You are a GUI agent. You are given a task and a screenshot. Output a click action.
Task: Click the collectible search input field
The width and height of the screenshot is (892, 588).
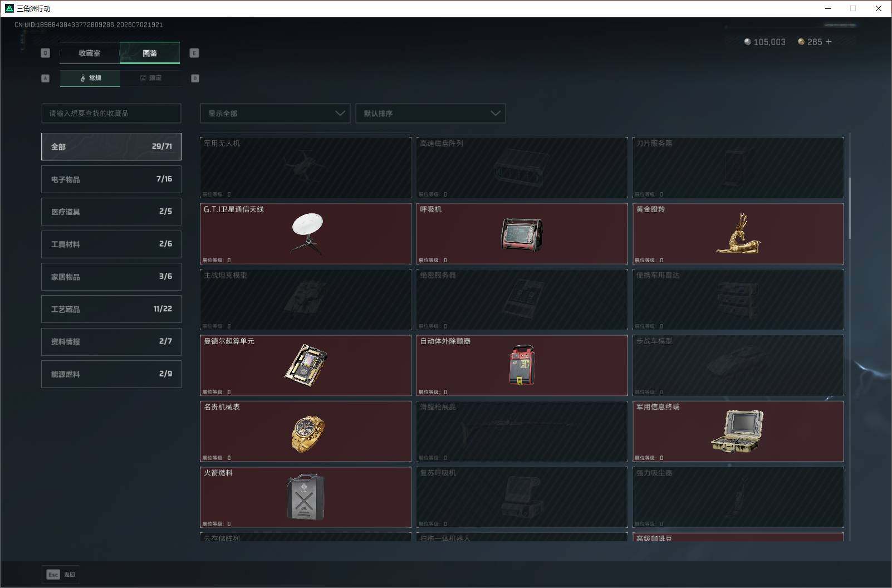(111, 113)
